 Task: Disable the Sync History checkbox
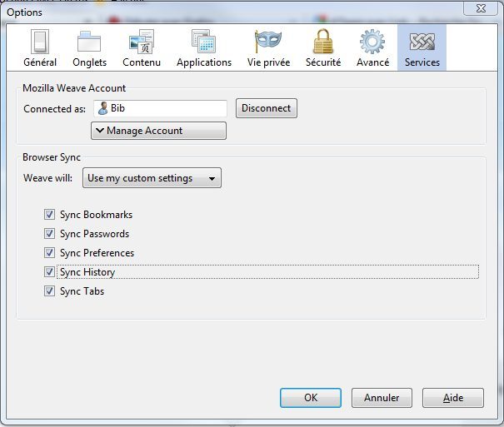[x=49, y=272]
